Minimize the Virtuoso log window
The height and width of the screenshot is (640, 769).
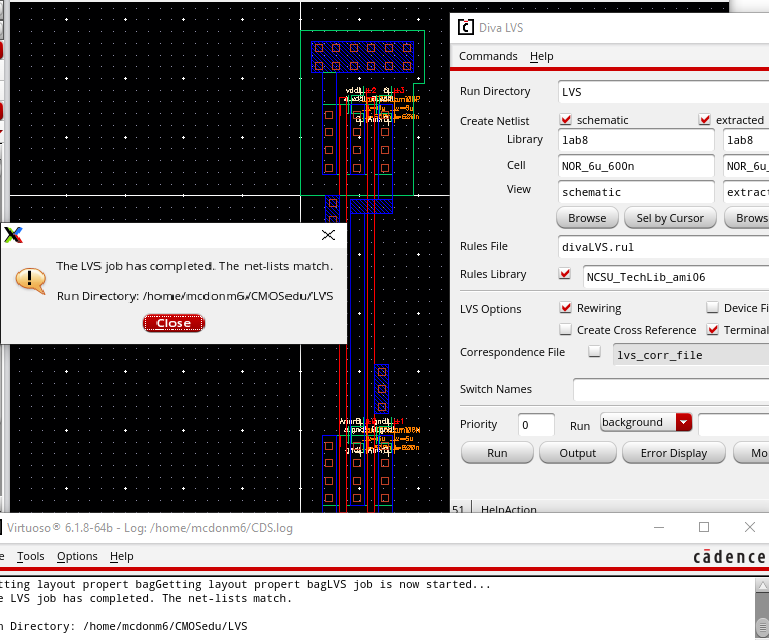point(657,527)
